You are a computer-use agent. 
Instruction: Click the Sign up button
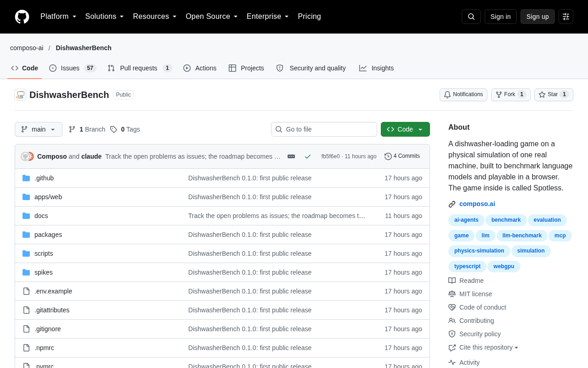pyautogui.click(x=537, y=17)
